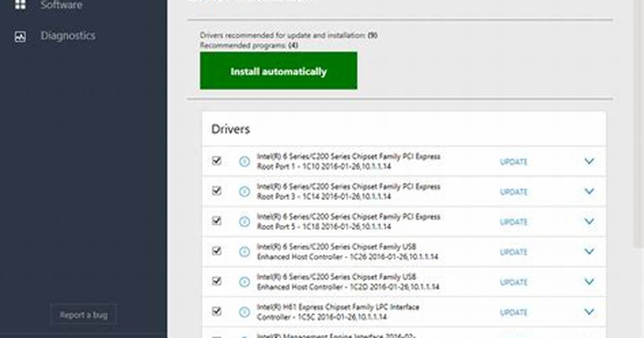Toggle checkbox for USB Enhanced Host Controller 1C2D
This screenshot has width=644, height=338.
[x=216, y=281]
